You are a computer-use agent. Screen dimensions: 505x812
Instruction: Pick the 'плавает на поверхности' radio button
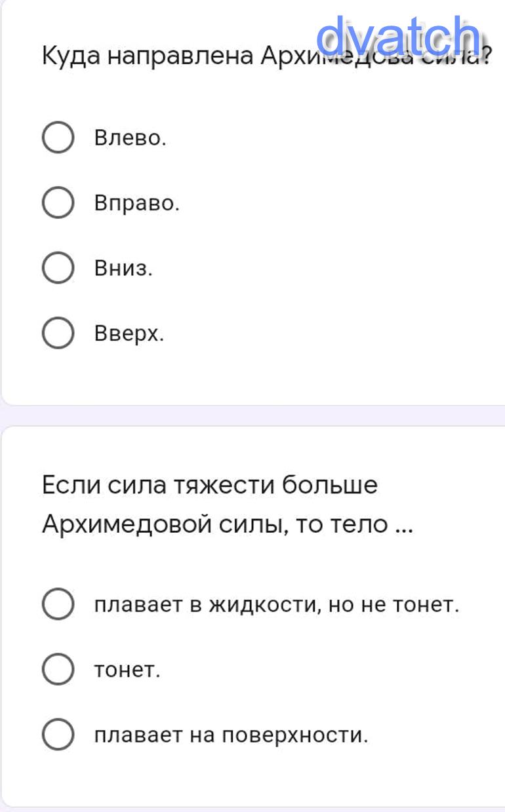pos(58,735)
